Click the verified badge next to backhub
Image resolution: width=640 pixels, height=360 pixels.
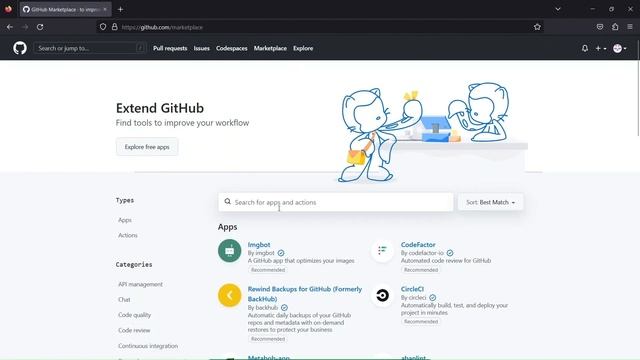[x=284, y=307]
